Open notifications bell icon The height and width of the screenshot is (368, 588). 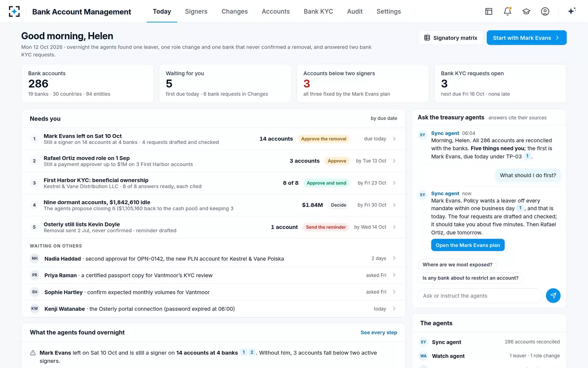coord(508,11)
